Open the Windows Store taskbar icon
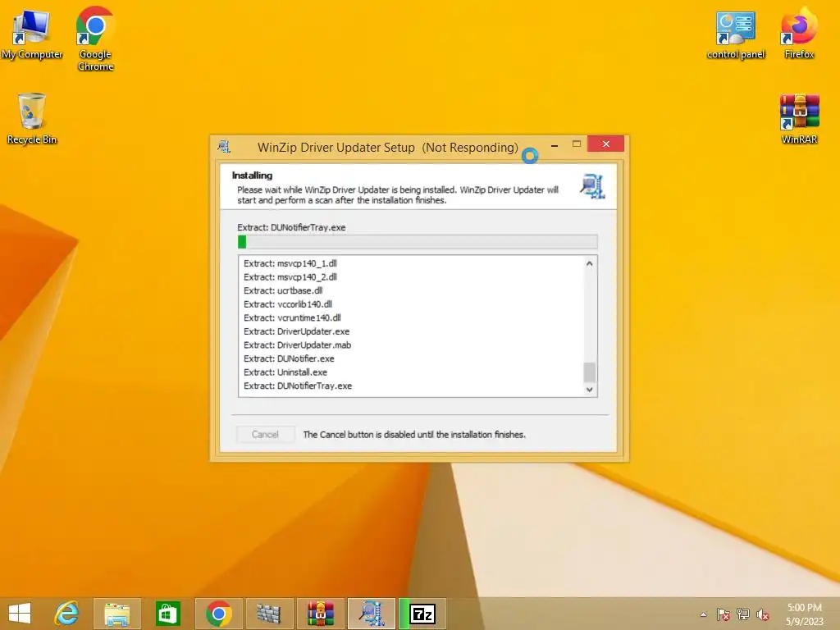 (x=167, y=614)
